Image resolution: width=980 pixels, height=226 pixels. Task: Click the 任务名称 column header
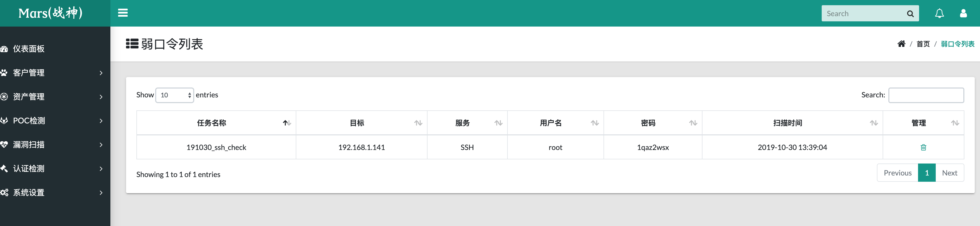coord(216,123)
